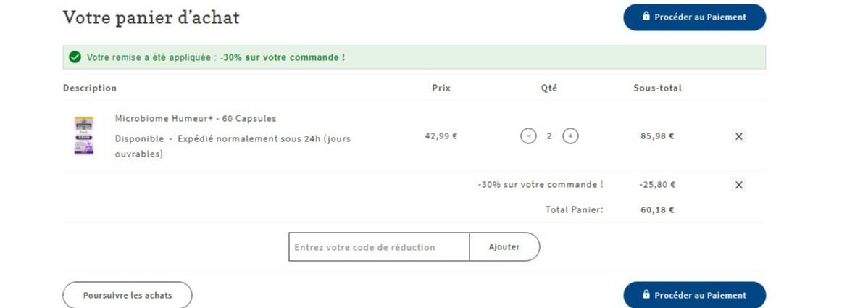Decrease quantity with the minus icon
The image size is (868, 308).
click(x=528, y=136)
